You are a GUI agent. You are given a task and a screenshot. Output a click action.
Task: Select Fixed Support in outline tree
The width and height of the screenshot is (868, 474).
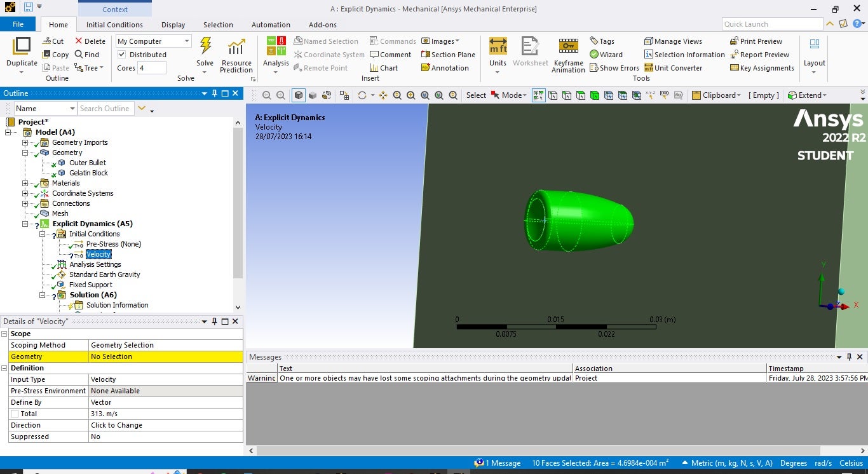91,285
